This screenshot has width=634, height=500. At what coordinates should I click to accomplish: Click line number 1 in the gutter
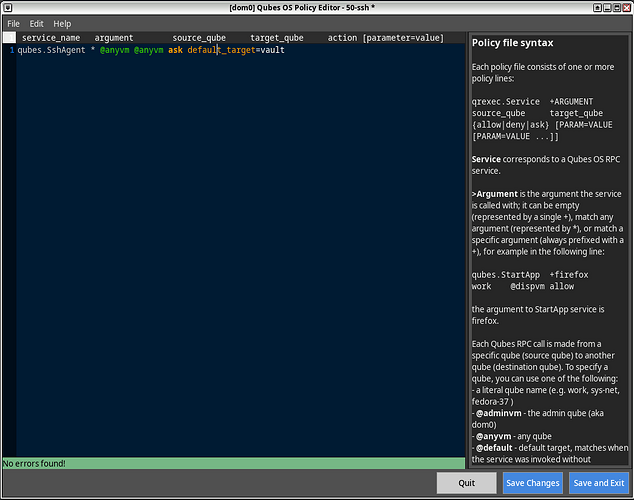pyautogui.click(x=12, y=50)
